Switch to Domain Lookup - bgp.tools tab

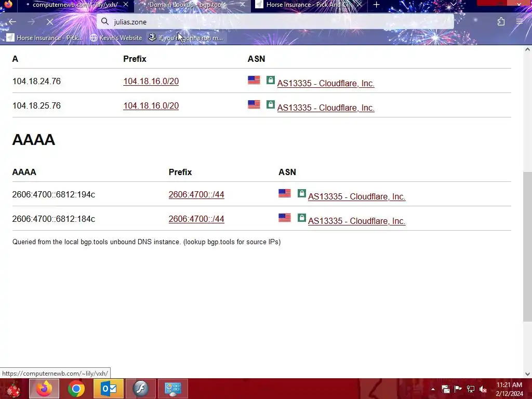(192, 5)
